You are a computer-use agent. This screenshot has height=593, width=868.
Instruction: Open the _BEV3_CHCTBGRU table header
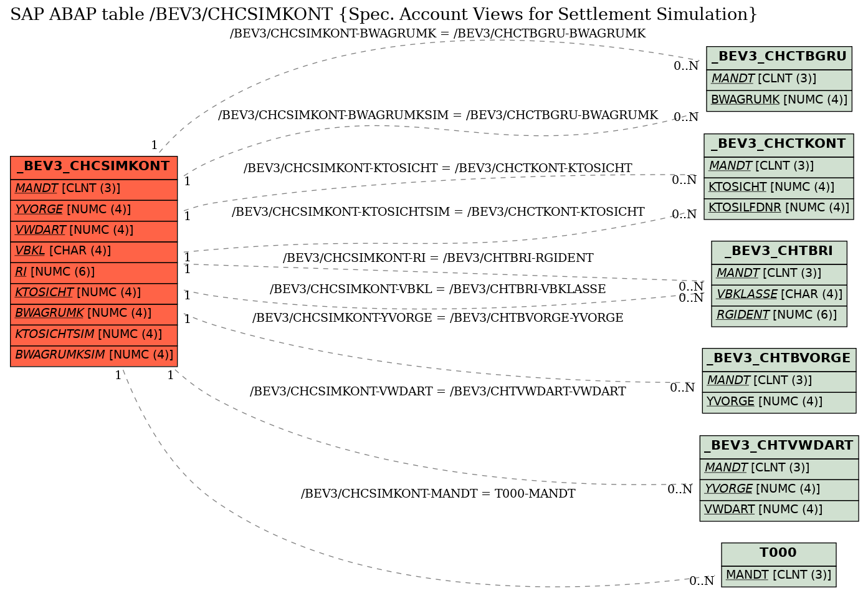[779, 57]
